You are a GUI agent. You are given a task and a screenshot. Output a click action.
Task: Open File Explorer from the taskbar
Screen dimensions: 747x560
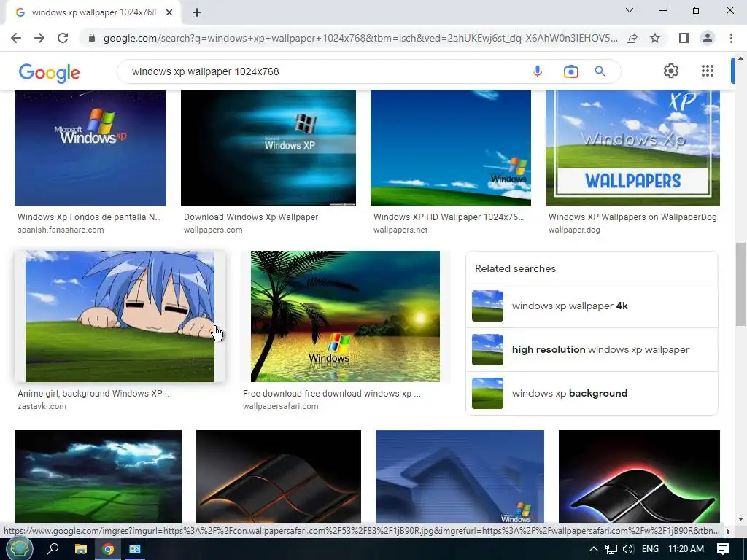(81, 549)
